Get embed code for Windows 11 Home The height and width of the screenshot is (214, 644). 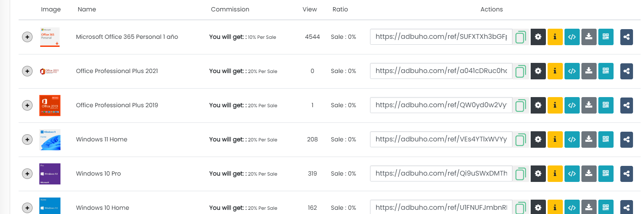pyautogui.click(x=572, y=139)
